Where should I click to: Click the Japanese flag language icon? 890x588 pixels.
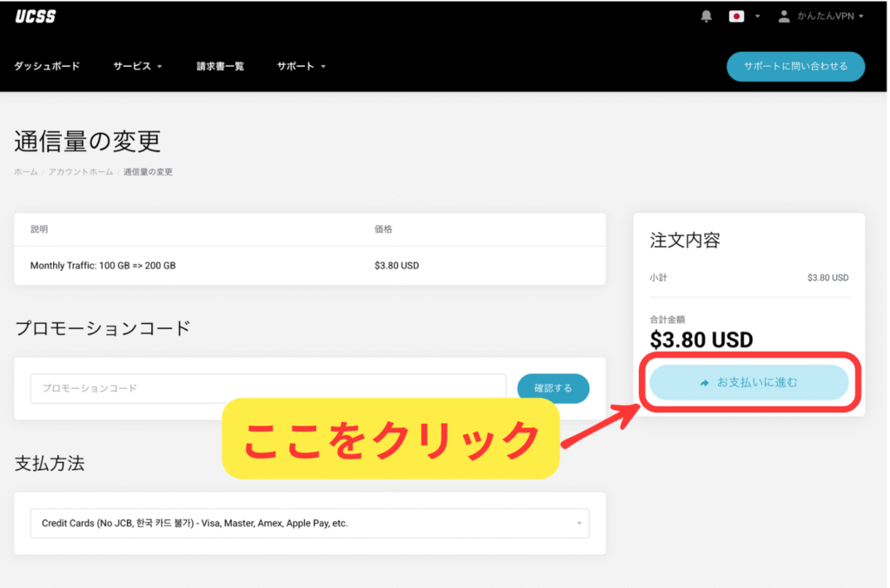click(x=736, y=17)
